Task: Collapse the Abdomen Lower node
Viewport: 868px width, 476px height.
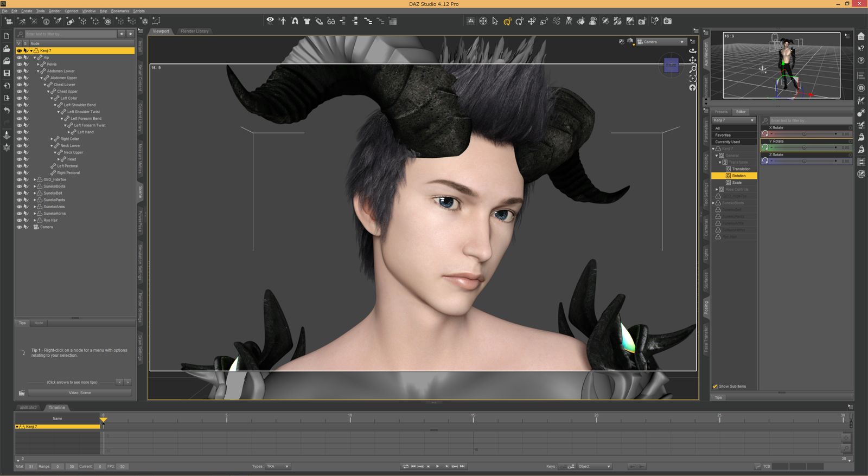Action: pos(38,71)
